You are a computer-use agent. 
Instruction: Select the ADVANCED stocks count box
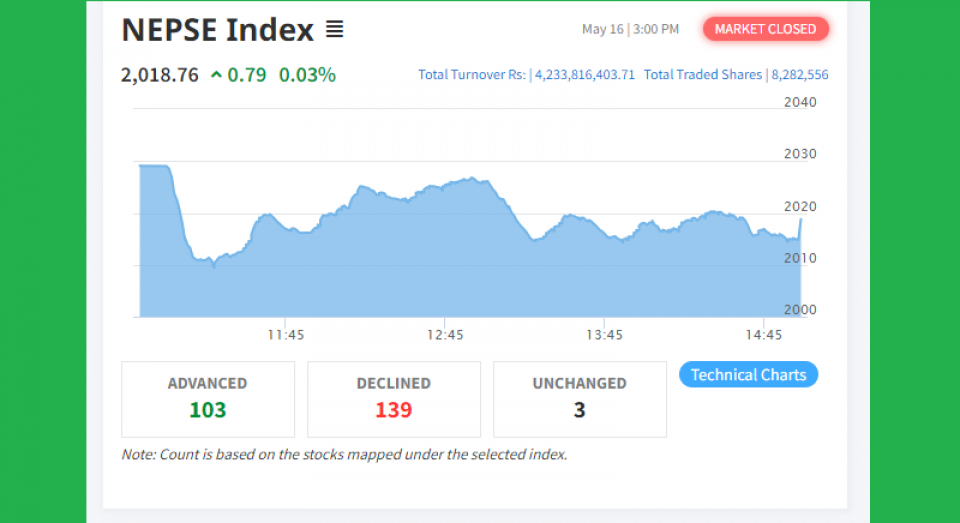point(208,399)
